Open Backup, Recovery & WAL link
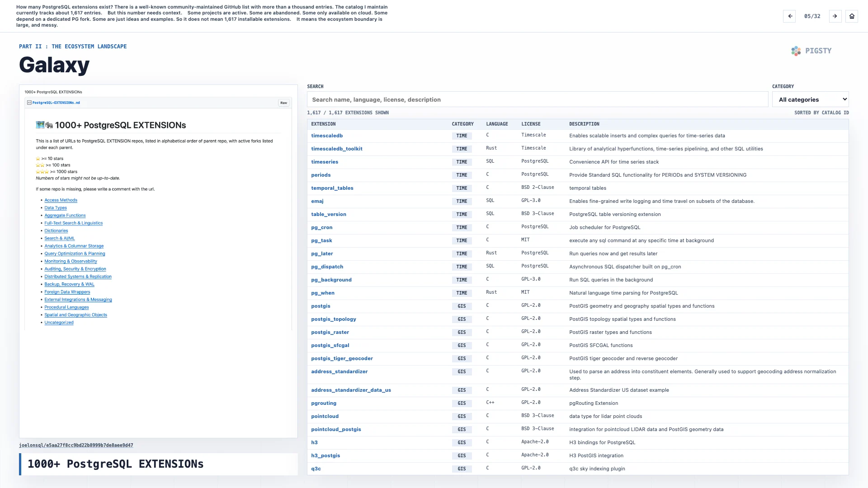Viewport: 868px width, 488px height. (70, 285)
